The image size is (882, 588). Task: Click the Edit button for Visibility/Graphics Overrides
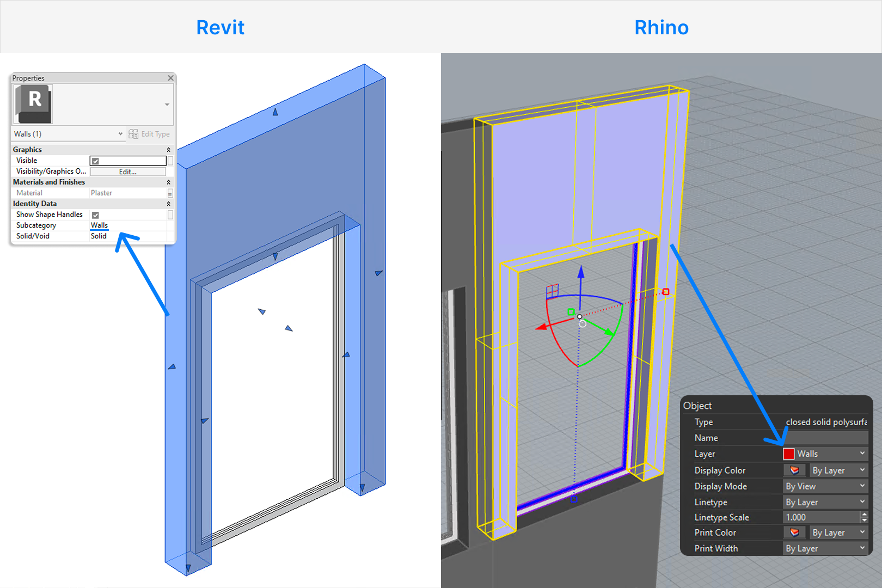point(127,171)
